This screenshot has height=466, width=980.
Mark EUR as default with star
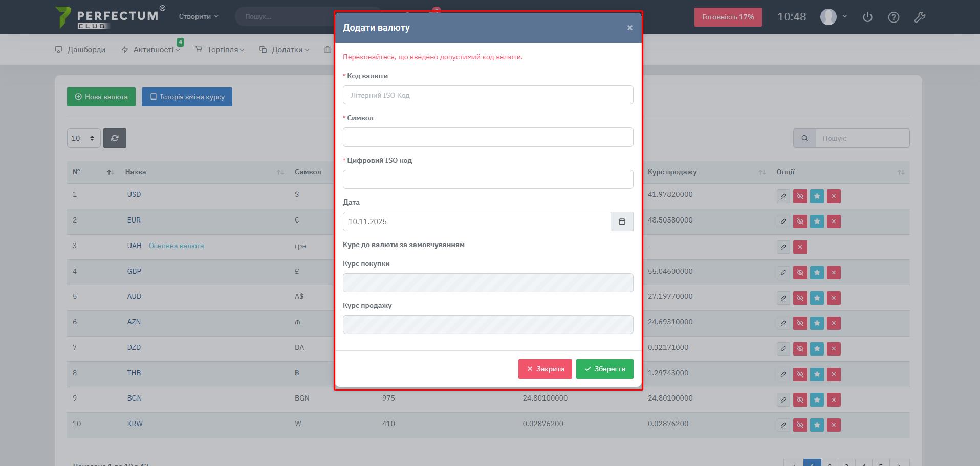[x=817, y=221]
